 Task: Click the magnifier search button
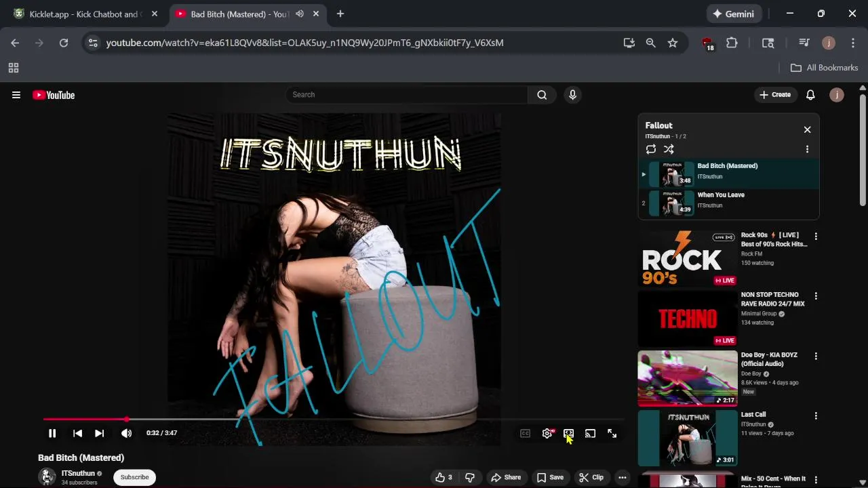point(542,95)
